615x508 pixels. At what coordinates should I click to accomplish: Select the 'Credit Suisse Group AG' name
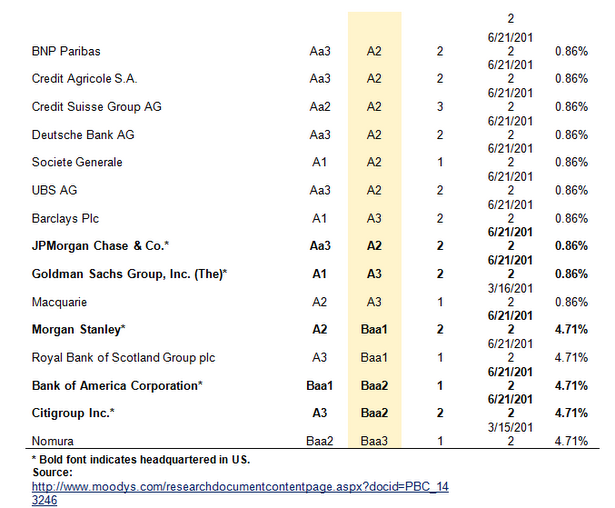(x=96, y=107)
